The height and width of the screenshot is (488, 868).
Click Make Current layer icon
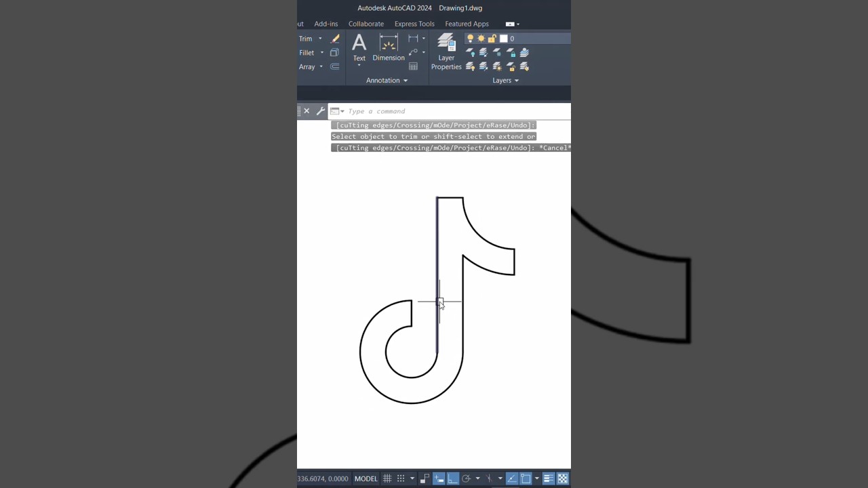(524, 52)
